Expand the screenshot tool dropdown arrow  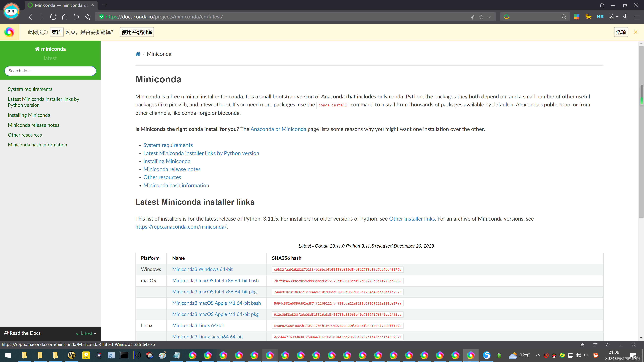click(x=617, y=17)
